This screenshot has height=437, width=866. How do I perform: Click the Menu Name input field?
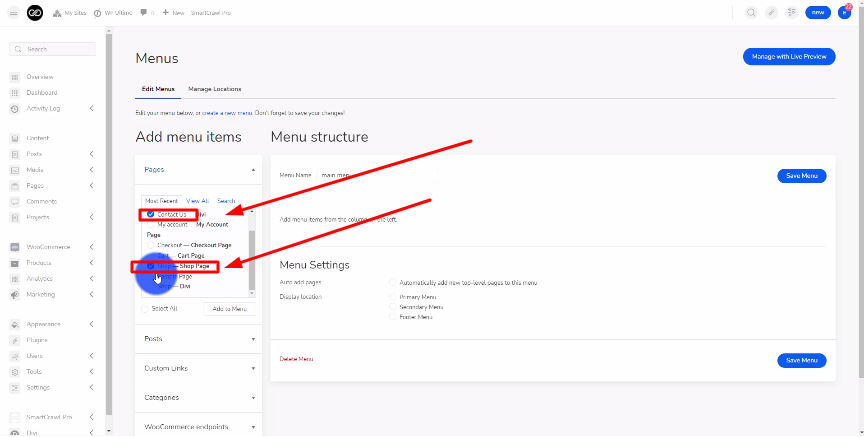[x=375, y=175]
